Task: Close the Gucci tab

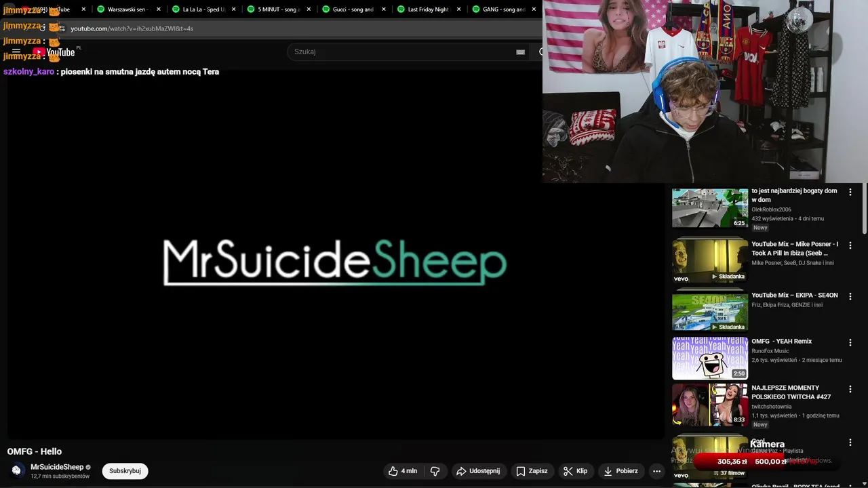Action: click(384, 9)
